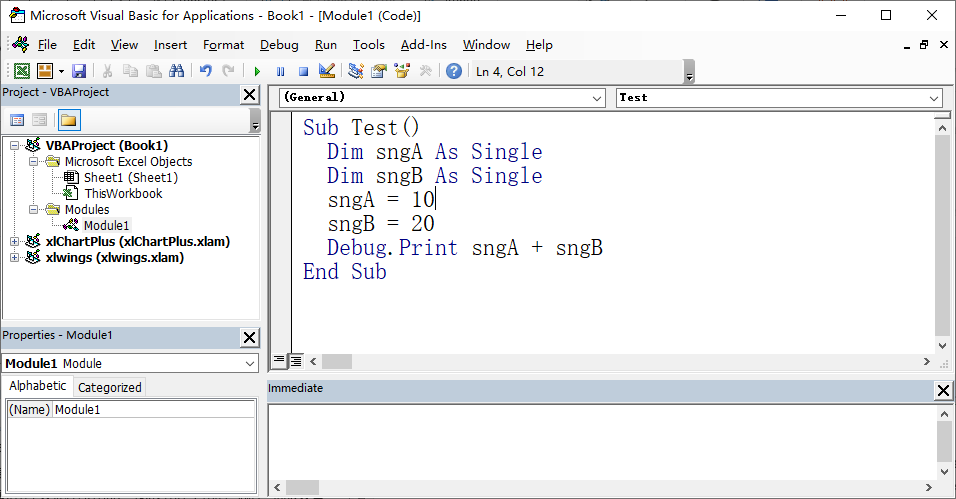
Task: Click the Reset stop icon
Action: 303,71
